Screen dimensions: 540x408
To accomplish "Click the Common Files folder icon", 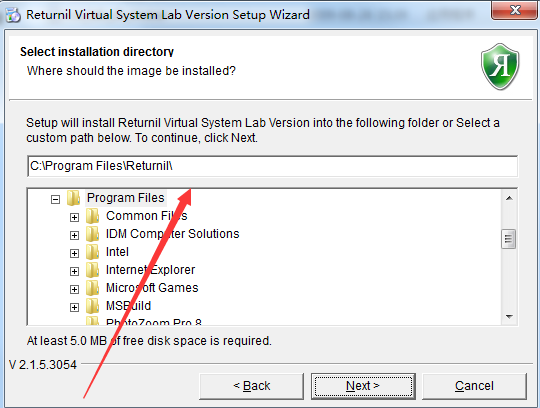I will 92,216.
